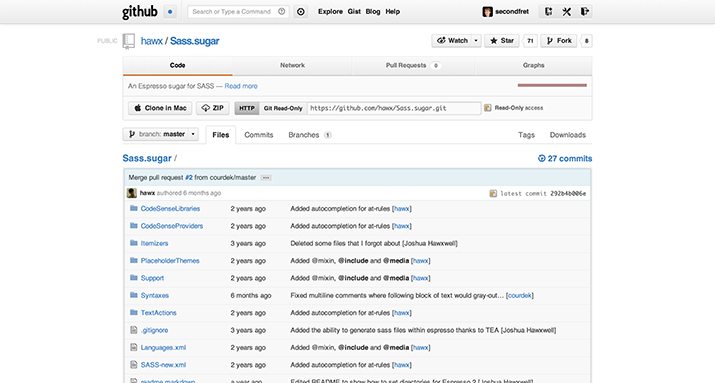Open Gist in top navigation

[x=354, y=12]
